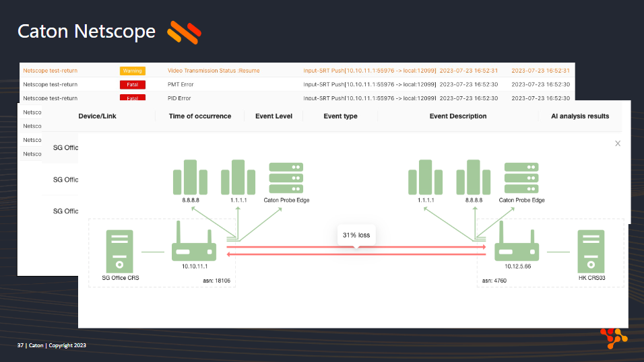Click the orange Caton logo at bottom right

point(614,338)
